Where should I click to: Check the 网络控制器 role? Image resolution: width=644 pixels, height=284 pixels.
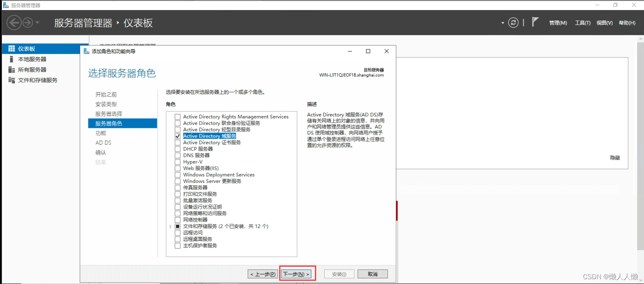(x=178, y=220)
